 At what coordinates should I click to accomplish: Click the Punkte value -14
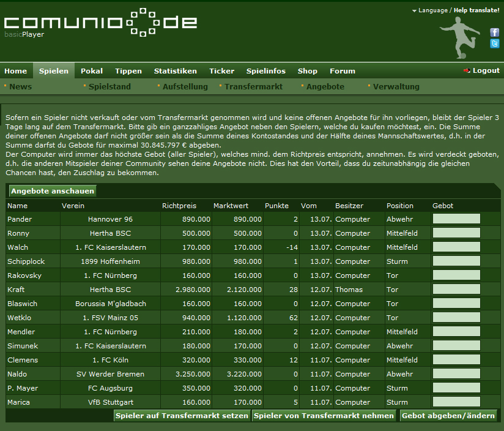click(292, 247)
